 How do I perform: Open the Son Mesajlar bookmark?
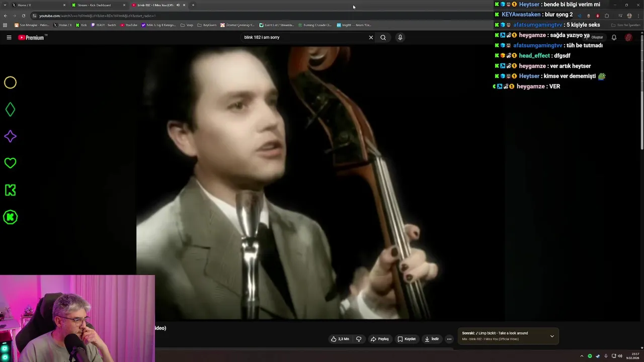[32, 25]
